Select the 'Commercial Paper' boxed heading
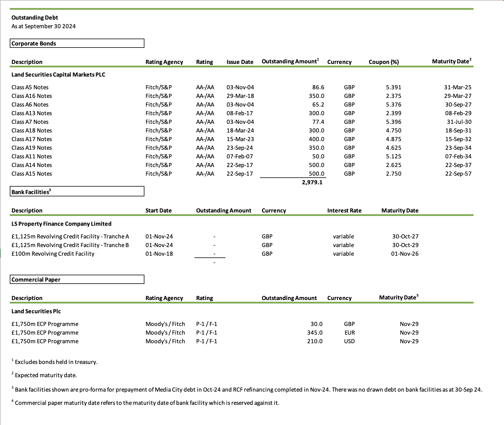This screenshot has width=504, height=425. [77, 279]
